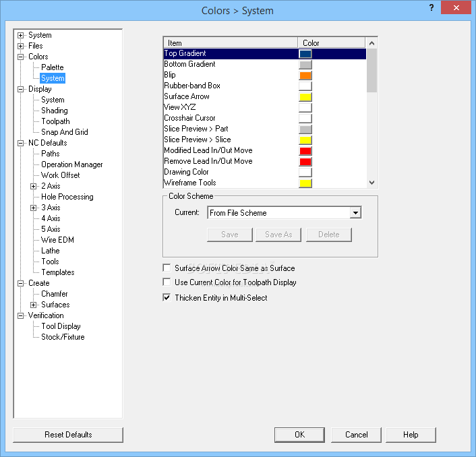This screenshot has width=476, height=457.
Task: Select Remove Lead In/Out Move row
Action: click(x=265, y=161)
